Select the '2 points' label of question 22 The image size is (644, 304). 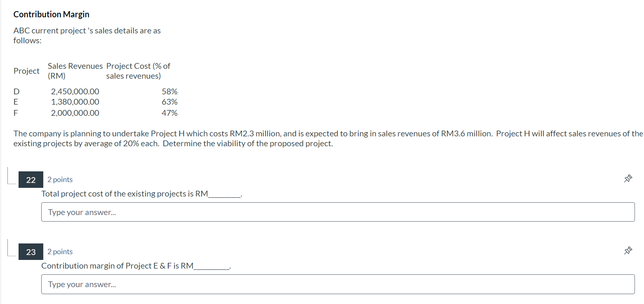coord(60,180)
